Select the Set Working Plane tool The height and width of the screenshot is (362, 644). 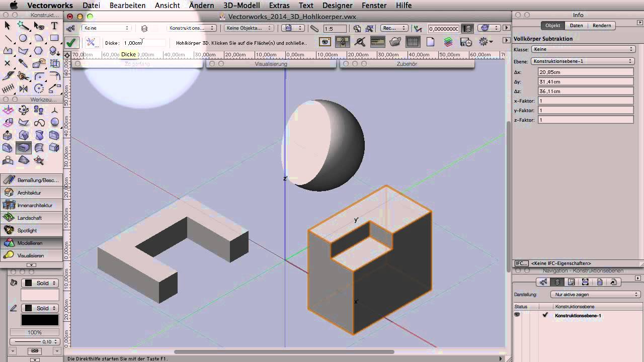(x=7, y=110)
